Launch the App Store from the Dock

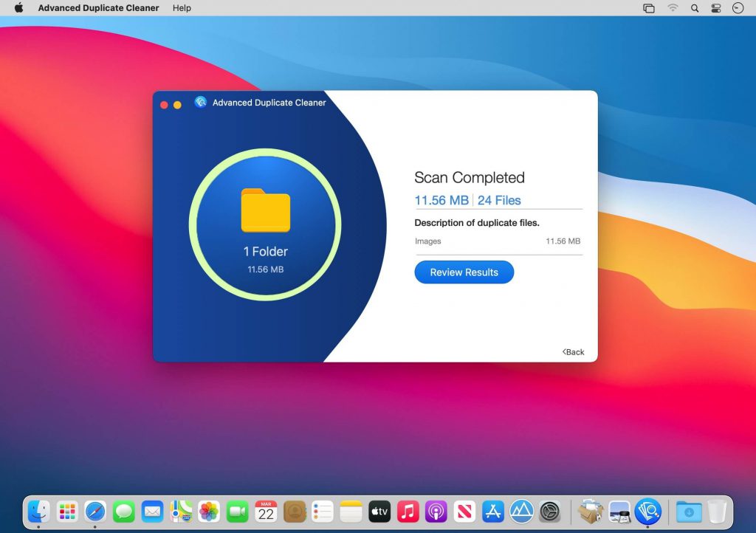click(x=492, y=511)
